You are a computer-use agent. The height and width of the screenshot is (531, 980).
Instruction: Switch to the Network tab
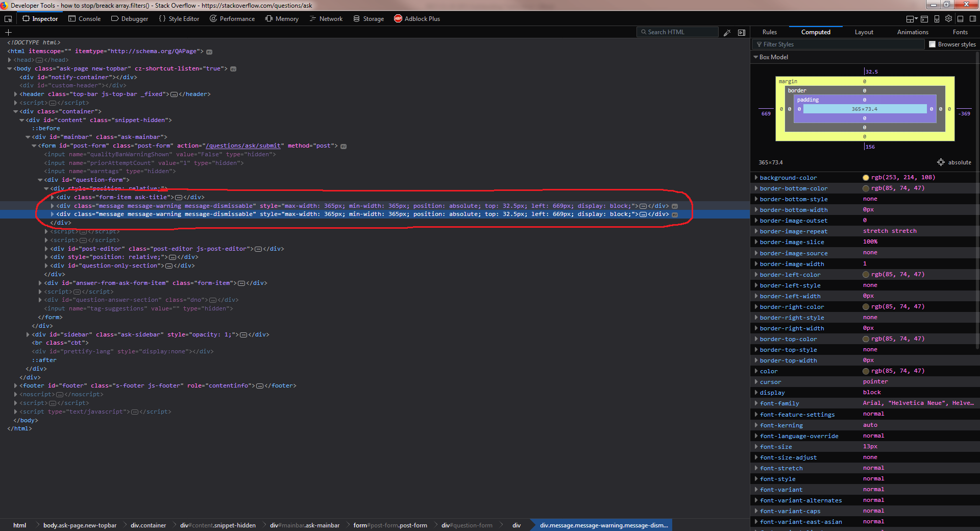[x=326, y=19]
